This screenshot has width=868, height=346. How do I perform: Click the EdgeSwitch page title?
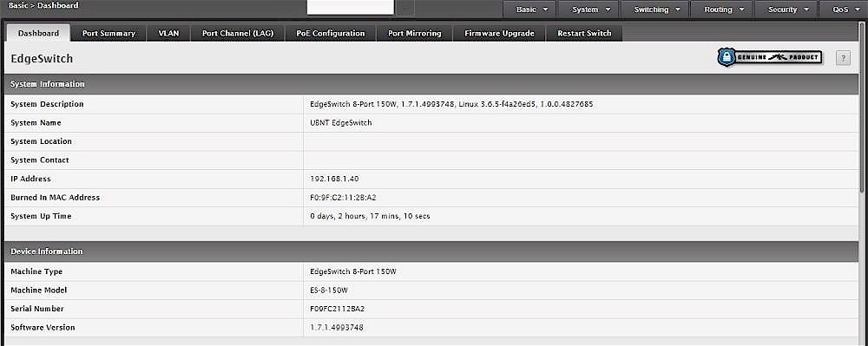[42, 59]
